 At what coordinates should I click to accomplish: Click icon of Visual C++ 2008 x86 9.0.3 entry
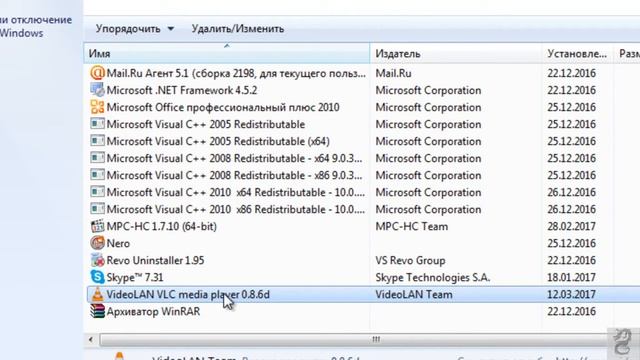pyautogui.click(x=97, y=175)
